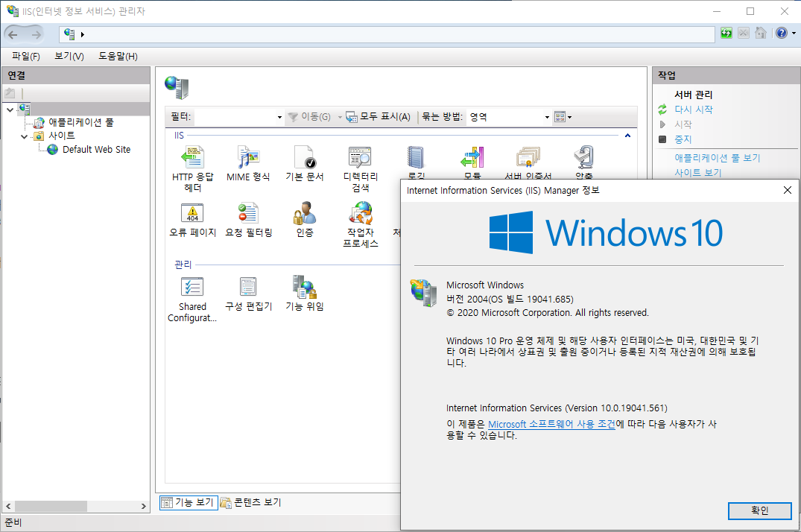Switch to the 기능 보기 tab
The height and width of the screenshot is (532, 801).
tap(189, 503)
